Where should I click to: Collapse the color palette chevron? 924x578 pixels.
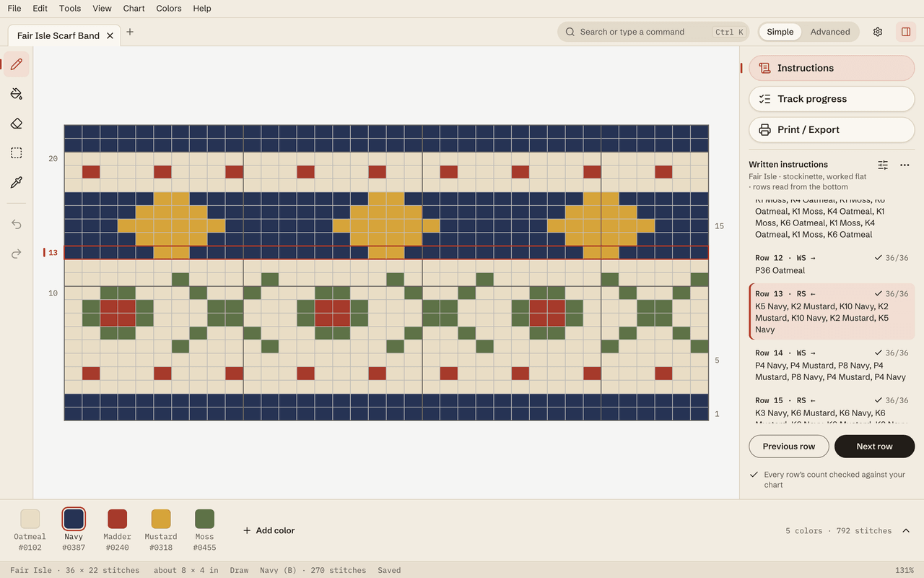click(906, 530)
